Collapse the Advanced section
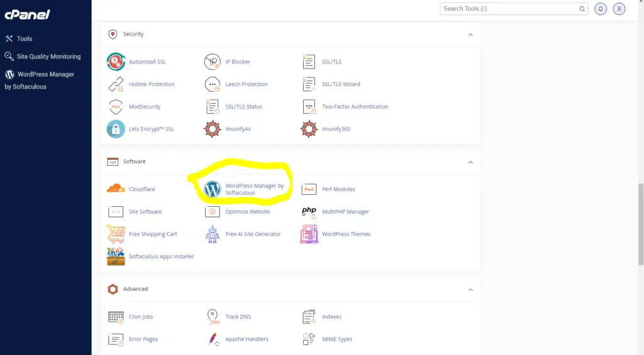This screenshot has width=644, height=355. pyautogui.click(x=470, y=290)
